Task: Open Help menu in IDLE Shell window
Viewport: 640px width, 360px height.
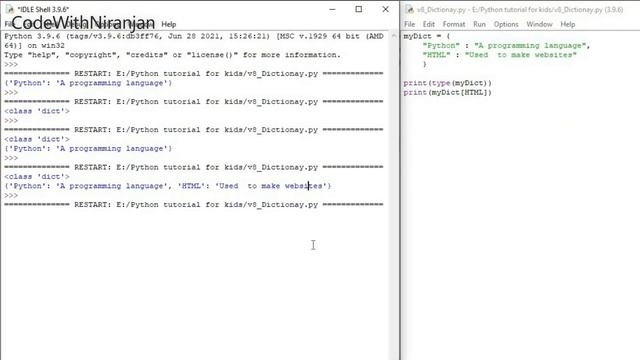Action: (x=169, y=24)
